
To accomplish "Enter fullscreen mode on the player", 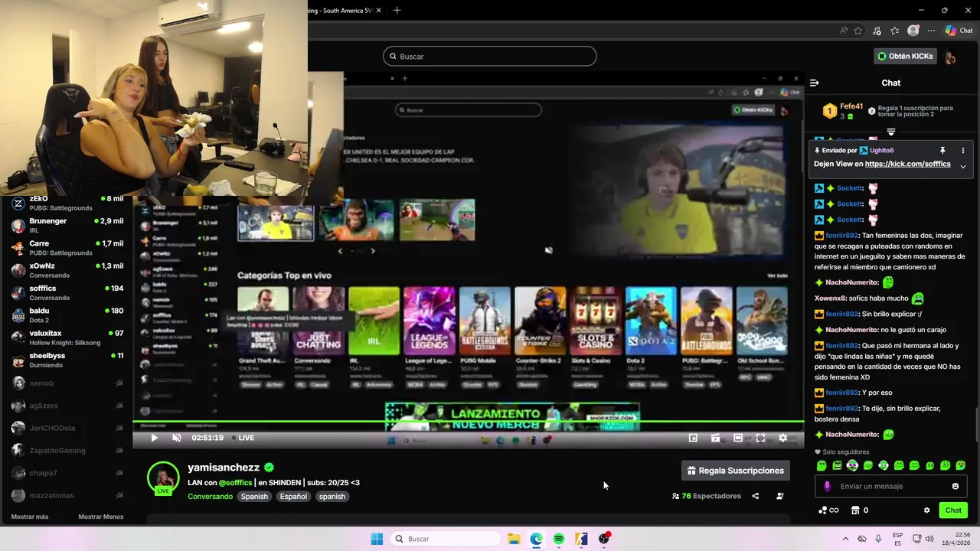I will click(760, 438).
